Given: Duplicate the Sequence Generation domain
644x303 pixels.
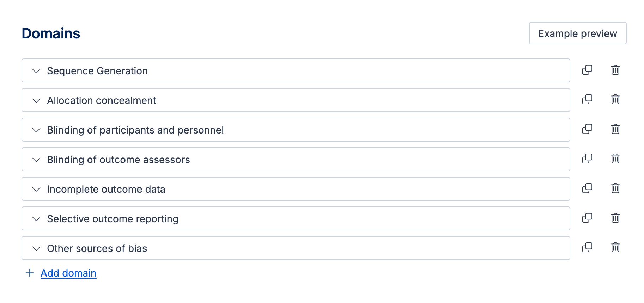Looking at the screenshot, I should coord(587,70).
